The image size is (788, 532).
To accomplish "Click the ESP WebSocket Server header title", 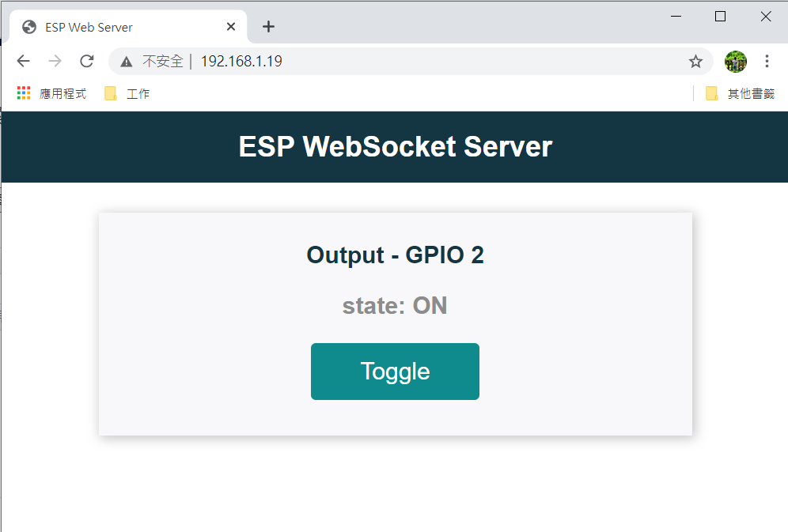I will click(x=395, y=147).
